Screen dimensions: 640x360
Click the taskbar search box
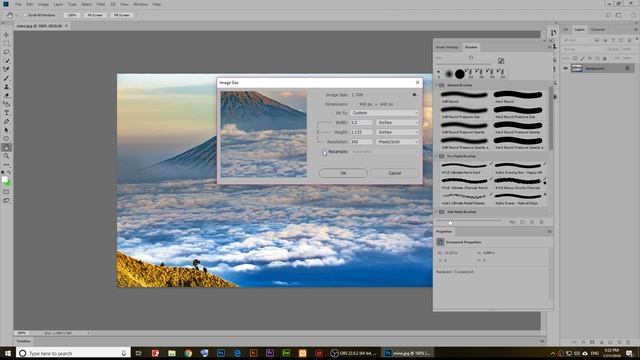[73, 353]
